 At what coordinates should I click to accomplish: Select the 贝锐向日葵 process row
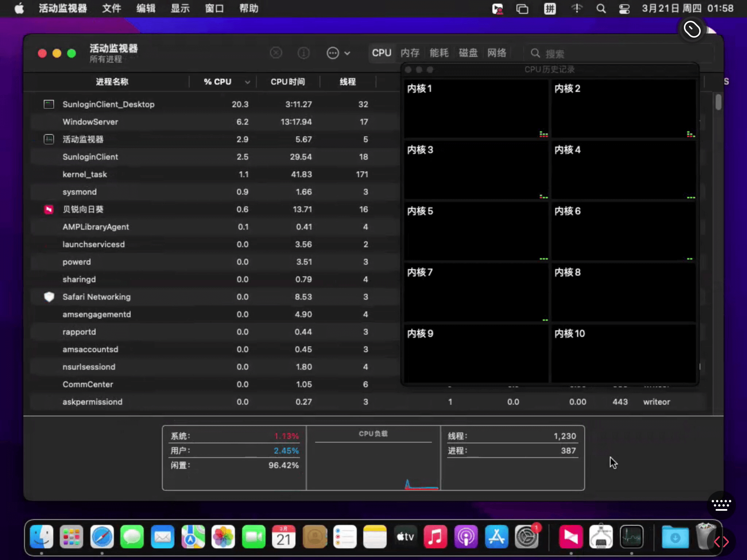(215, 209)
